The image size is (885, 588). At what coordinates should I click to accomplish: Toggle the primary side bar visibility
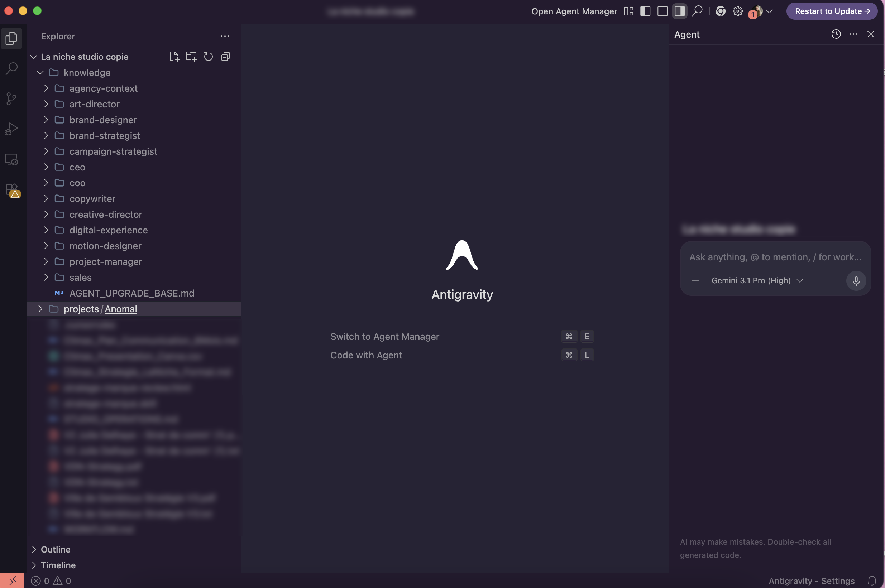[x=645, y=11]
